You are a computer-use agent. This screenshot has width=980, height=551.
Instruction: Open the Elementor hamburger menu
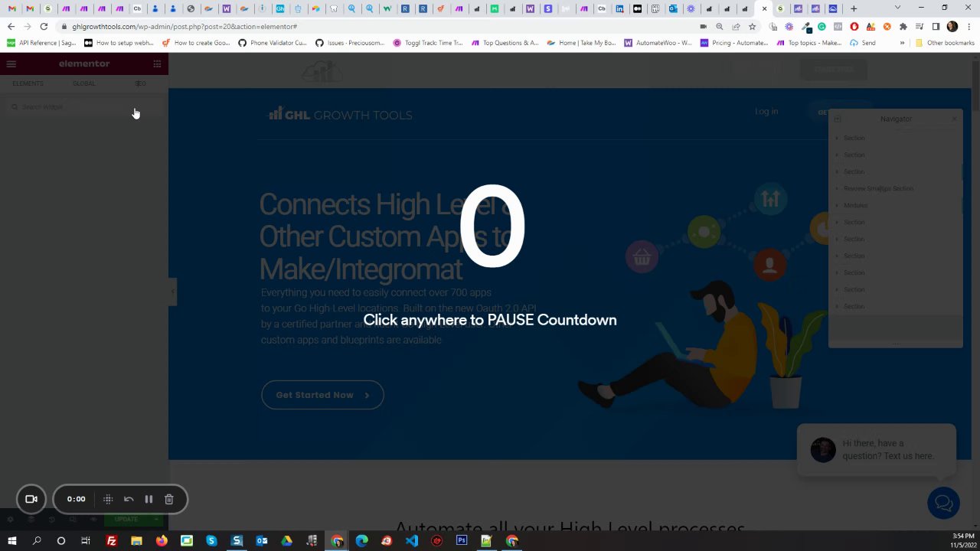coord(11,64)
